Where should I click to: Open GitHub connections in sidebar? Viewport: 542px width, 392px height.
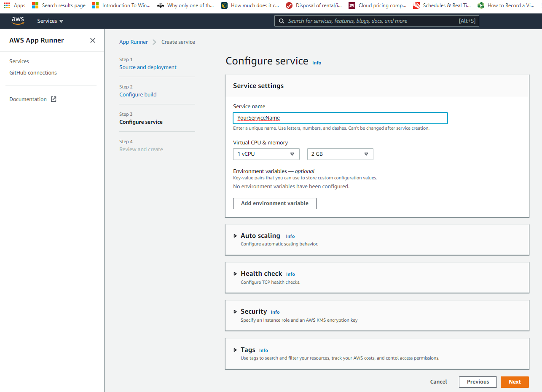coord(33,73)
